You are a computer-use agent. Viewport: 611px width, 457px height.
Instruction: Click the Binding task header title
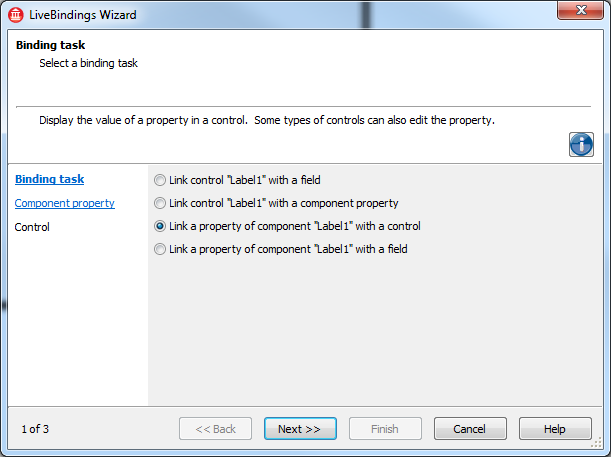click(x=50, y=45)
